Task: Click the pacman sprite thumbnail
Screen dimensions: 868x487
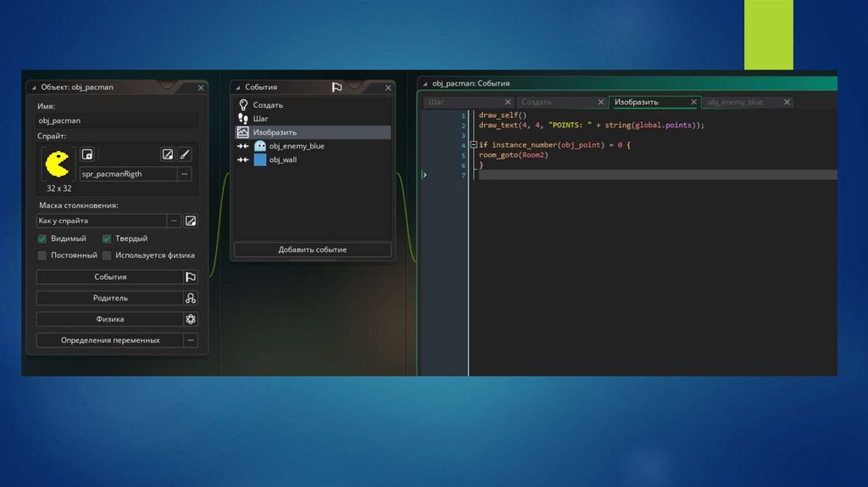Action: 58,164
